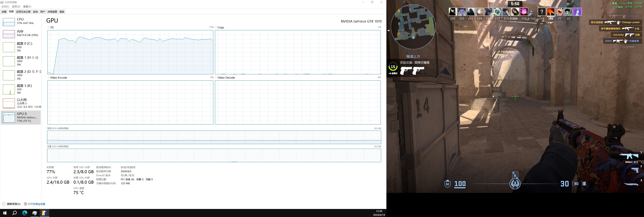This screenshot has height=217, width=644.
Task: Open the Windows Start menu
Action: [x=4, y=213]
